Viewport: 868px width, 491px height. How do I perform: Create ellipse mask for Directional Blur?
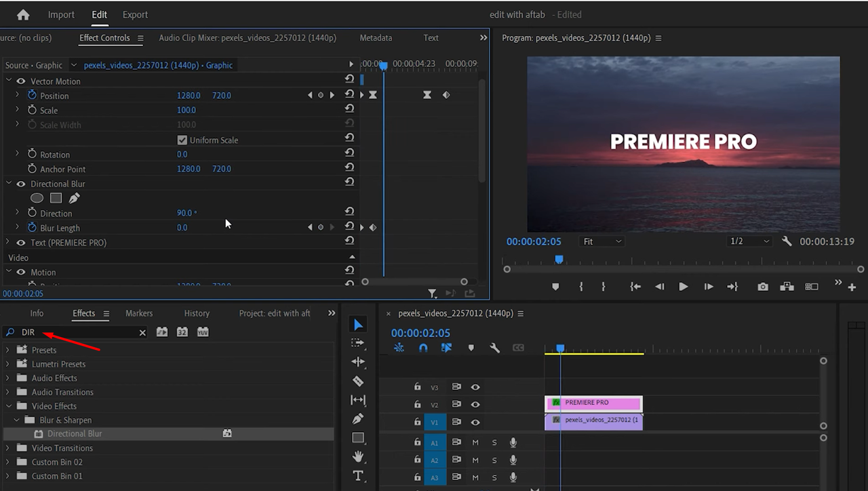click(37, 198)
